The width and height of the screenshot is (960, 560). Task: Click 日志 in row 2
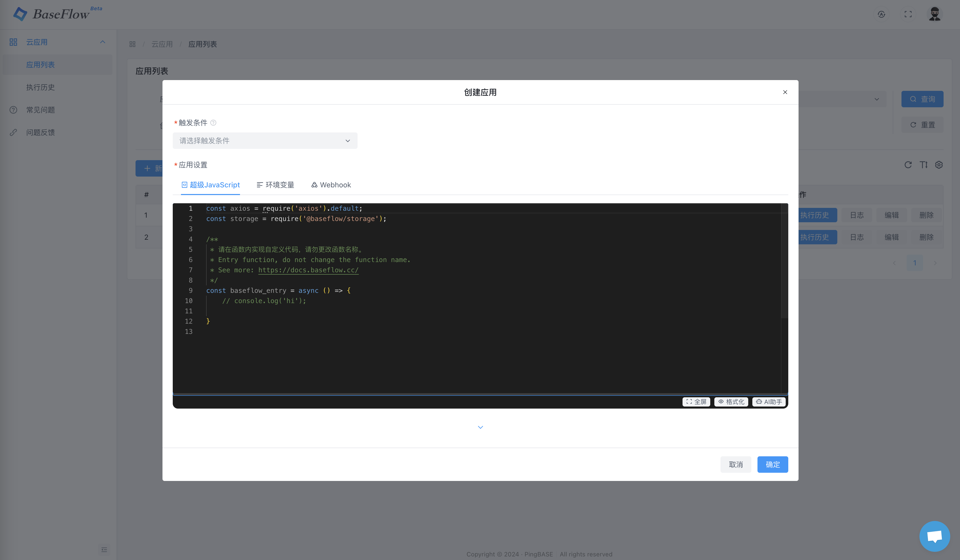pos(857,237)
